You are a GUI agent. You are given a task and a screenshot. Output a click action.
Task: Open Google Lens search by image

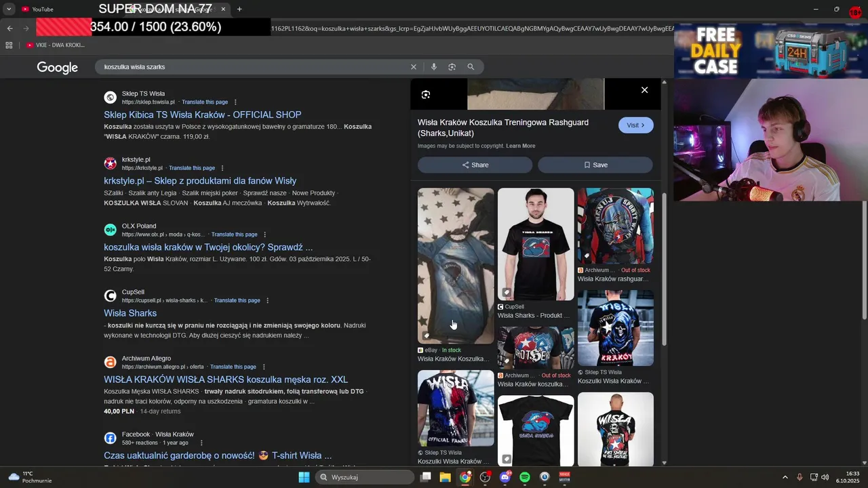coord(452,67)
